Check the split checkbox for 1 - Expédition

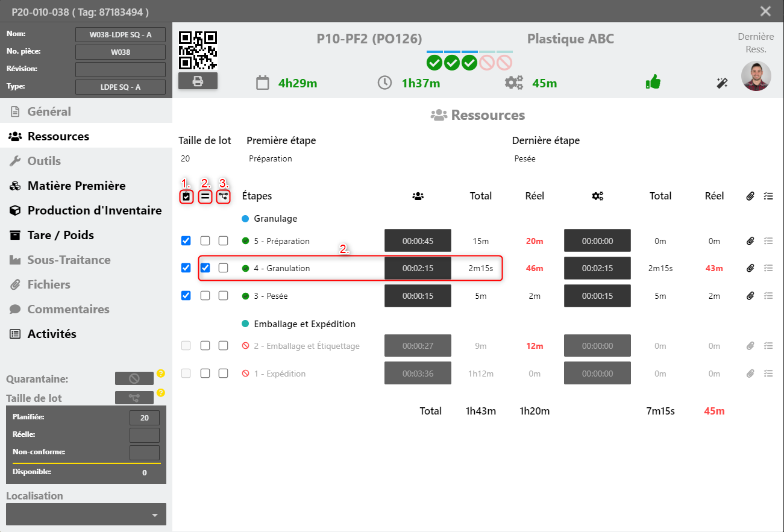click(x=223, y=373)
